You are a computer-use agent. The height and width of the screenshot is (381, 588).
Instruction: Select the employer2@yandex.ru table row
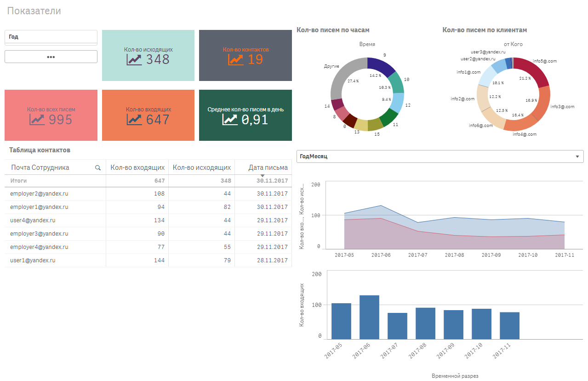pos(39,194)
